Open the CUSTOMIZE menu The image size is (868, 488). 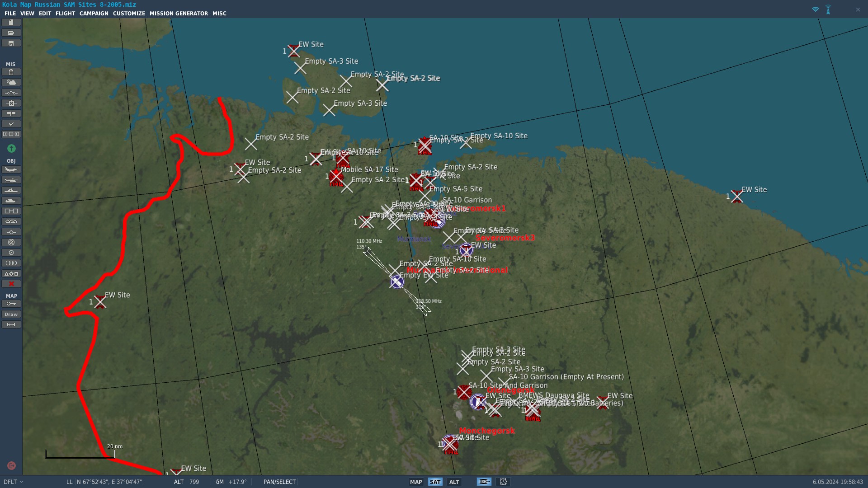129,14
